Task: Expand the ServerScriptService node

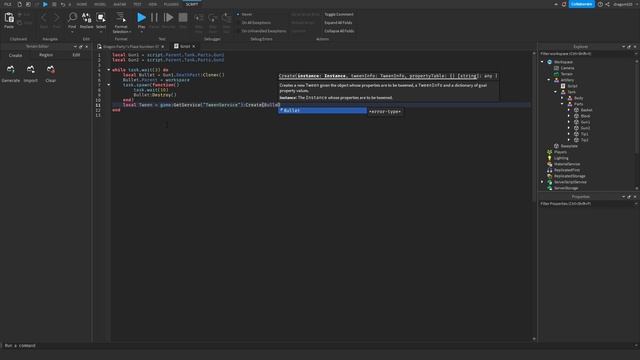Action: [x=542, y=182]
